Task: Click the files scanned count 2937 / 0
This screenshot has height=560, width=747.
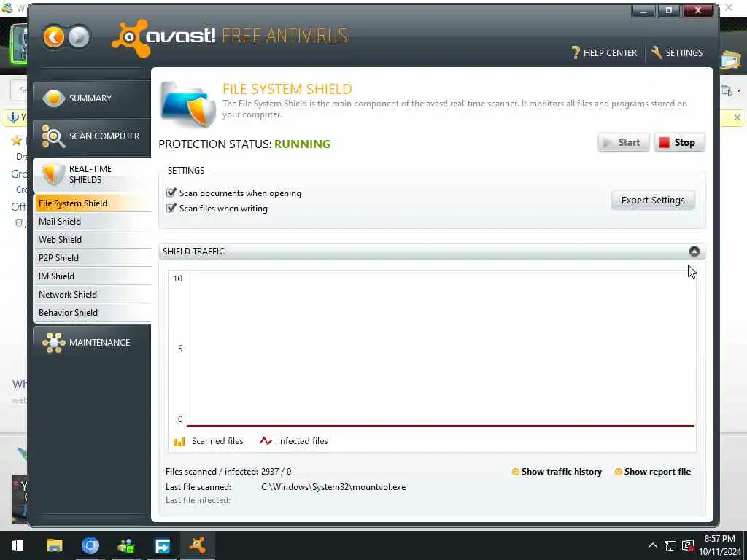Action: (x=276, y=472)
